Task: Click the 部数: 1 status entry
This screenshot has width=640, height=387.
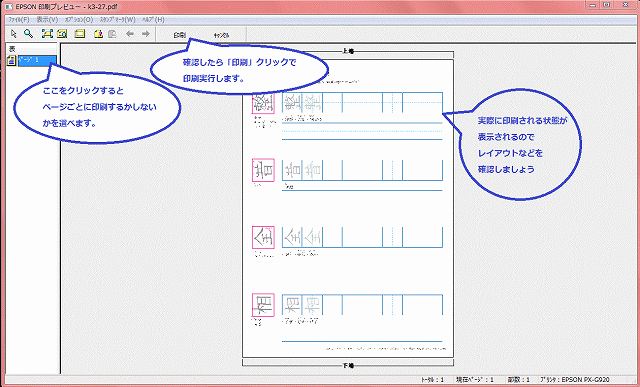Action: pyautogui.click(x=518, y=380)
